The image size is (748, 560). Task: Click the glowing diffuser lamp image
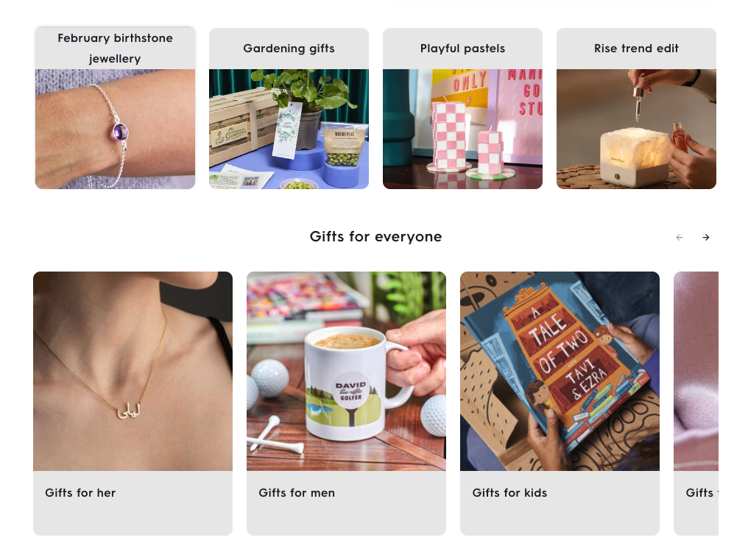[x=636, y=129]
